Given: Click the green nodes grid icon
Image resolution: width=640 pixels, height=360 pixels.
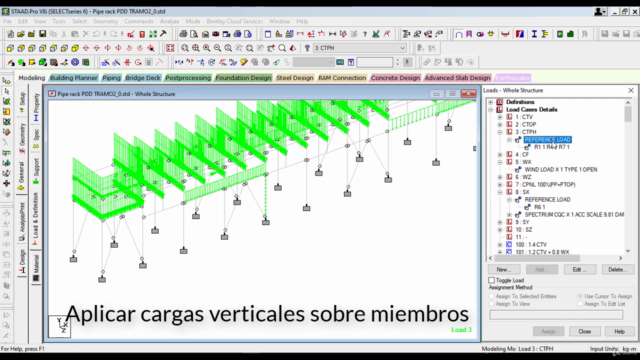Looking at the screenshot, I should 153,34.
